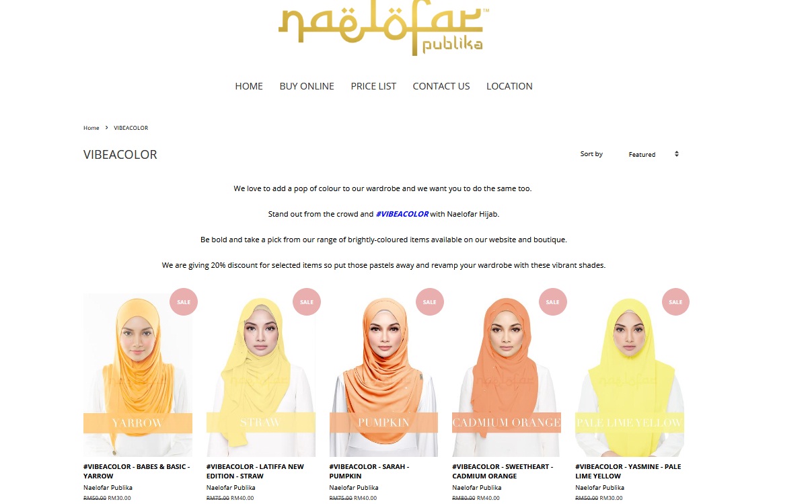Open Babes & Basic Yarrow product title
Screen dimensions: 812x504
coord(137,471)
